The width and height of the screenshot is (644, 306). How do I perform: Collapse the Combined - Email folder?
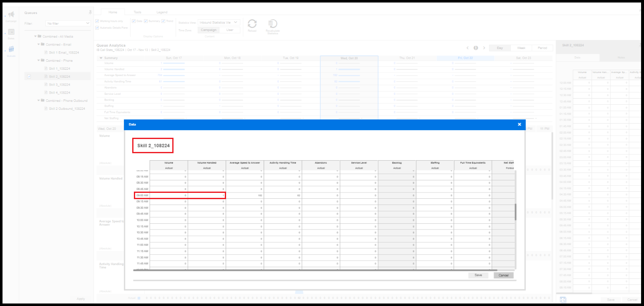coord(39,44)
